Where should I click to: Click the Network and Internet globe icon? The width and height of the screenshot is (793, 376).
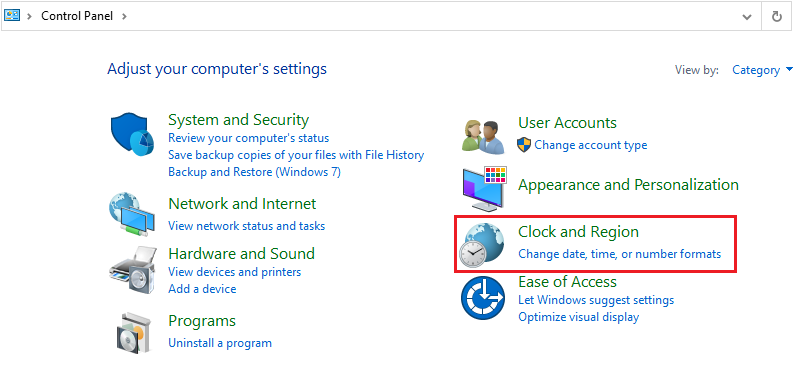tap(131, 214)
